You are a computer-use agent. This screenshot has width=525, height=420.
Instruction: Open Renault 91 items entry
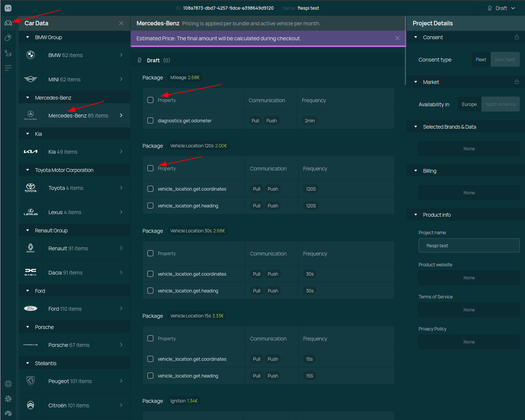(75, 248)
